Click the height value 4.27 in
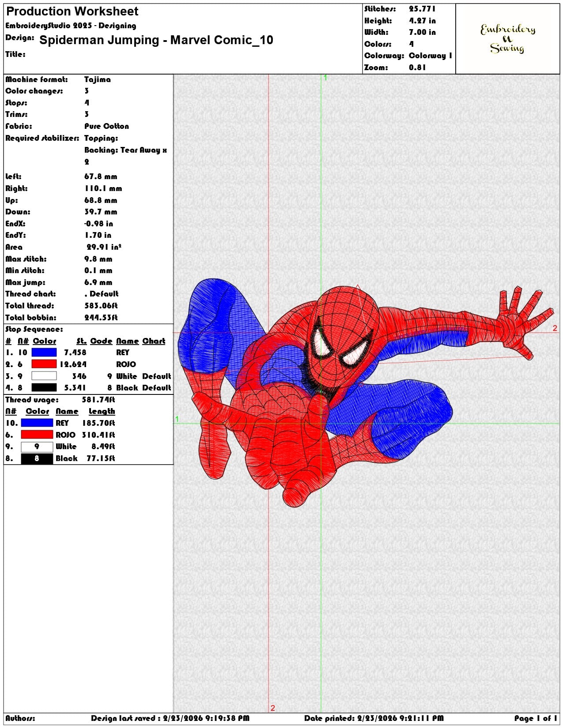This screenshot has height=728, width=563. (422, 21)
